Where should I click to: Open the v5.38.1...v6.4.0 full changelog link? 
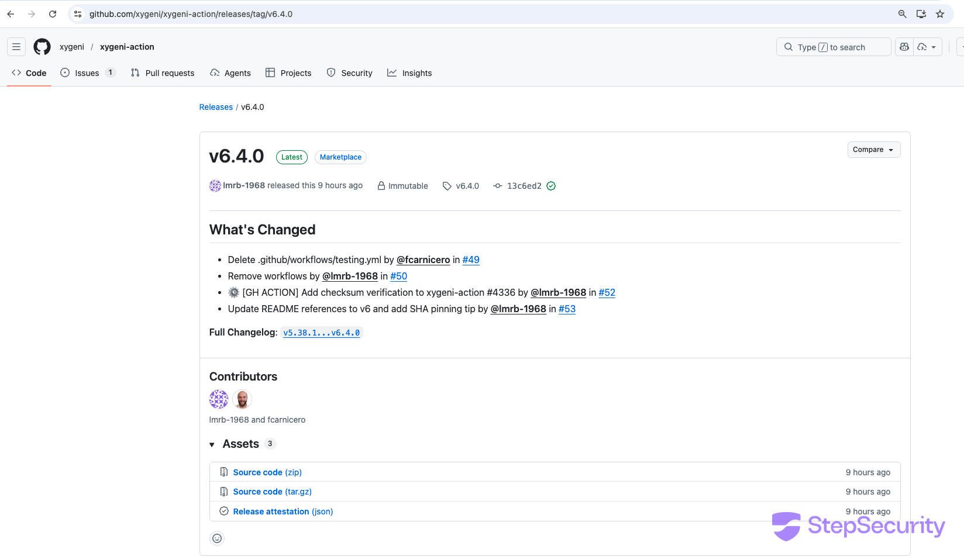[x=322, y=333]
